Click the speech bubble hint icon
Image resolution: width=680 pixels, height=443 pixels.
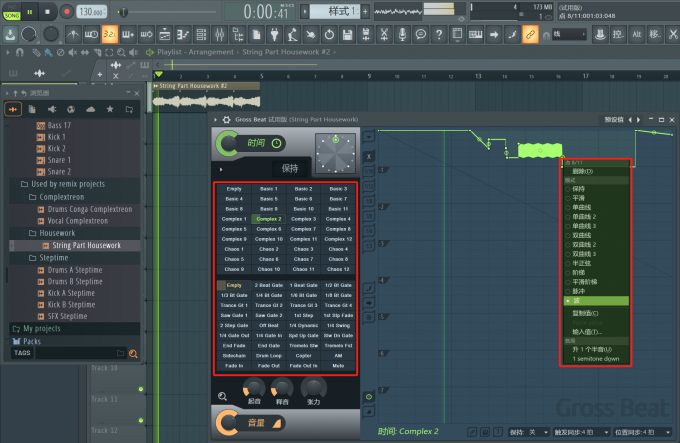421,34
